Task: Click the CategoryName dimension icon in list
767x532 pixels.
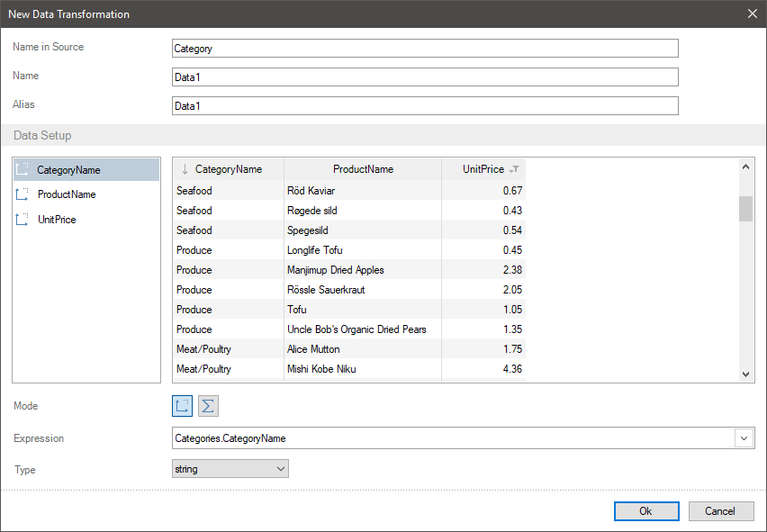Action: (x=23, y=169)
